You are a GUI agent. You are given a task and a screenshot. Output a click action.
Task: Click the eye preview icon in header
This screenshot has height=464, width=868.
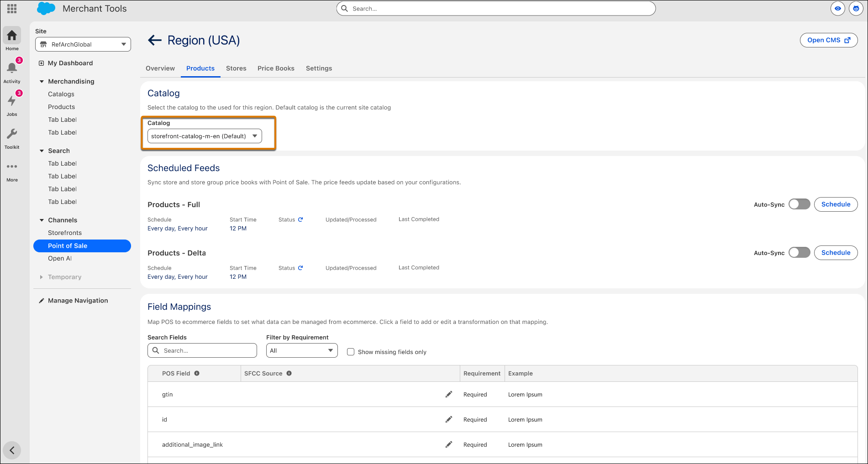(837, 9)
